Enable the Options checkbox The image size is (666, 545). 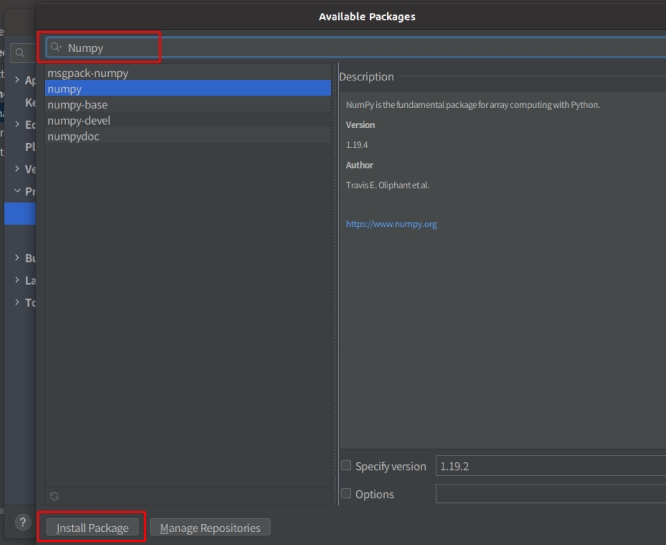coord(346,494)
